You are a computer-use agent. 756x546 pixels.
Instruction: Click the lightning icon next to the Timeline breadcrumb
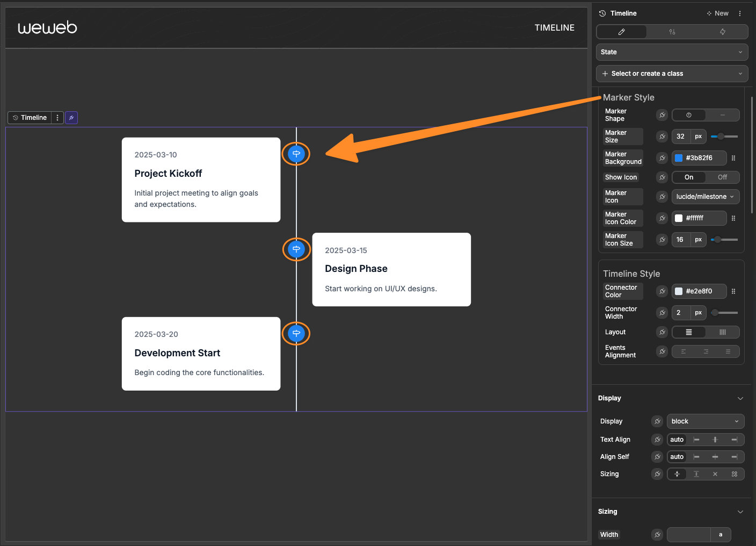click(x=71, y=117)
